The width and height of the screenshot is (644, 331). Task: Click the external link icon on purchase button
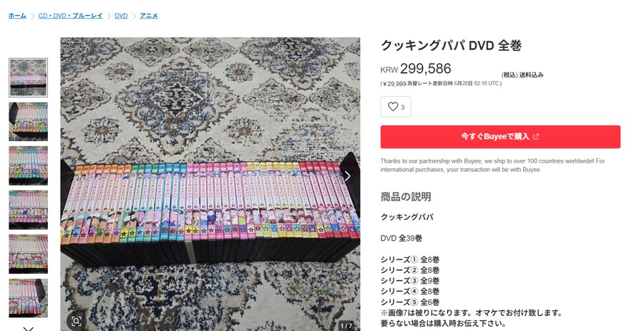coord(535,137)
